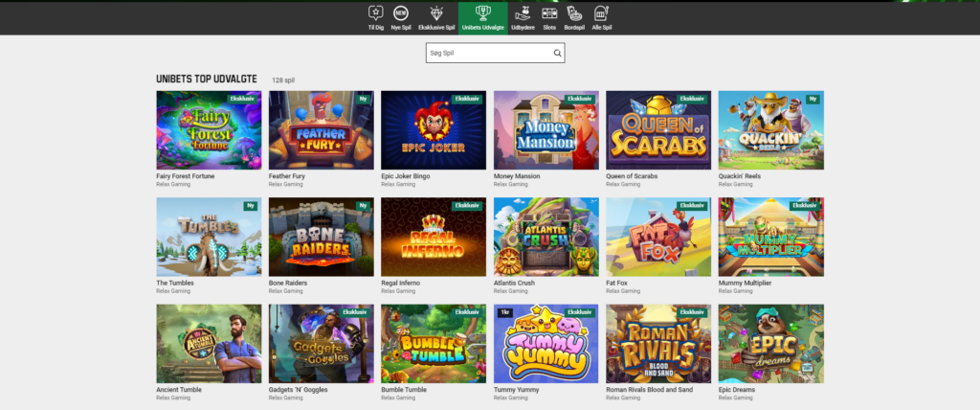Screen dimensions: 980x410
Task: Open Mummy Multiplier game thumbnail
Action: tap(770, 237)
